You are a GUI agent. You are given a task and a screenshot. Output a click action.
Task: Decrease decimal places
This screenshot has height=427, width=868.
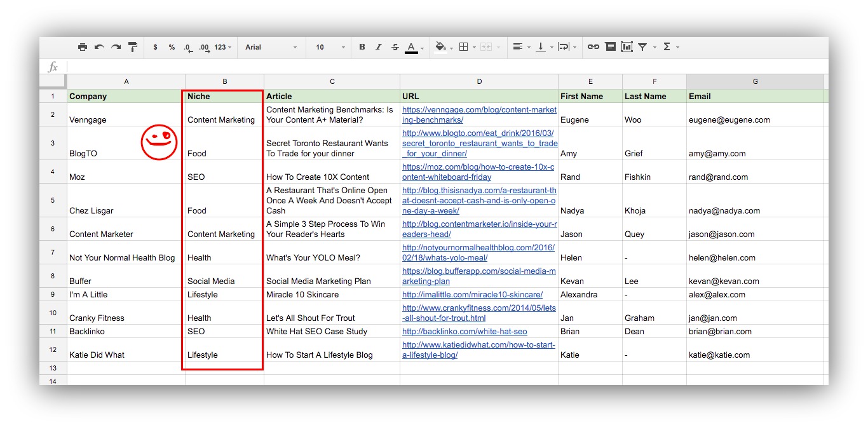[x=187, y=48]
